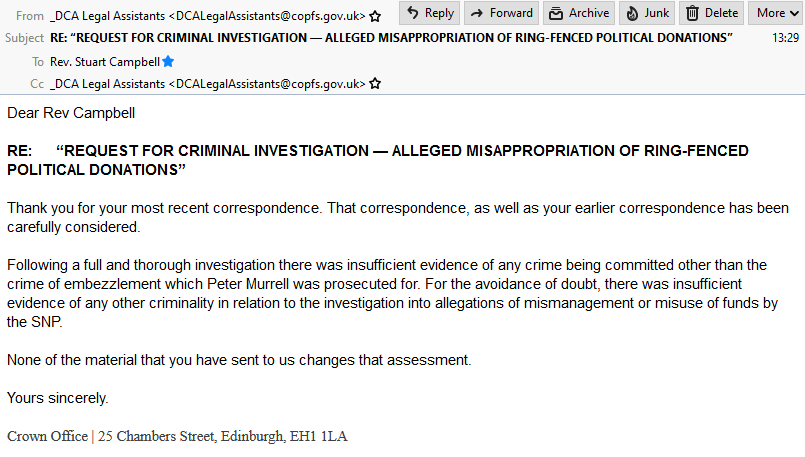Click the Reply button label
Screen dimensions: 805x457
[439, 13]
